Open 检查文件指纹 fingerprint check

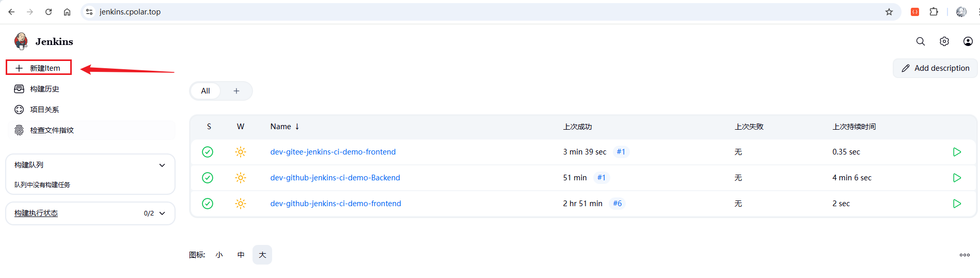[52, 130]
